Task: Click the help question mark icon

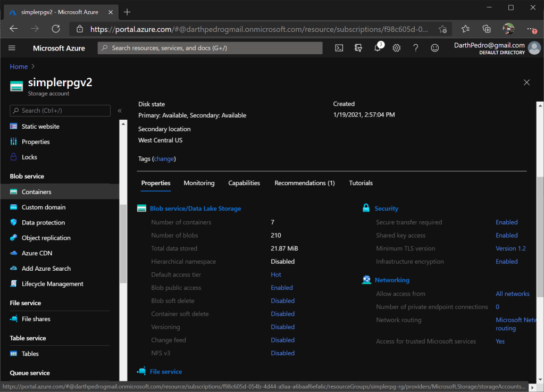Action: (416, 48)
